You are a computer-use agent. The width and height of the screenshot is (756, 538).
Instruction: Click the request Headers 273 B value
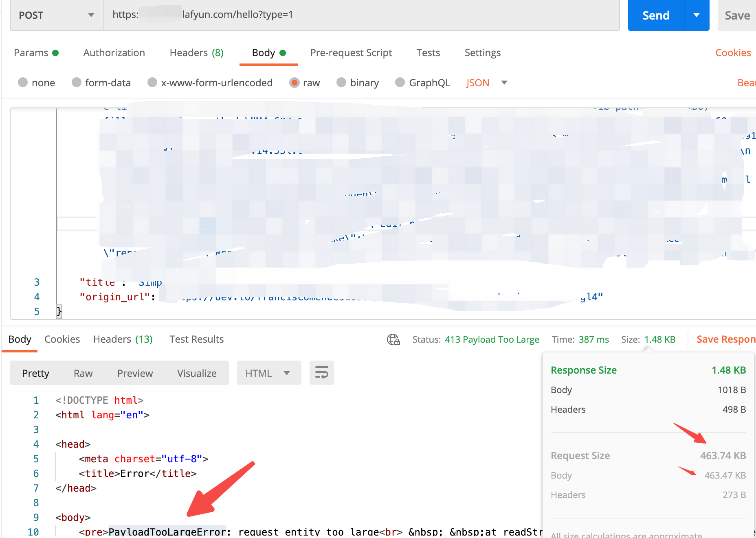(734, 495)
